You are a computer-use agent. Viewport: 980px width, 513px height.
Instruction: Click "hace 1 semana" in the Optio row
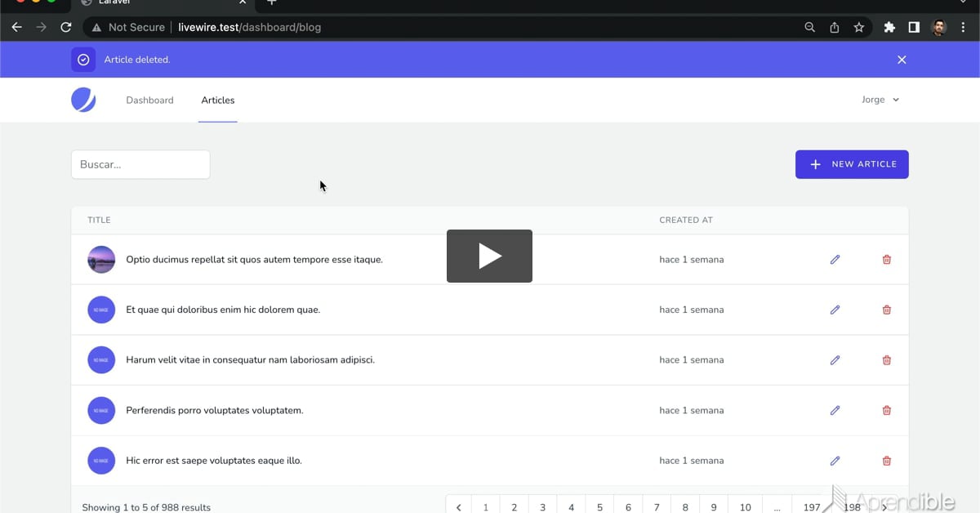pos(692,260)
